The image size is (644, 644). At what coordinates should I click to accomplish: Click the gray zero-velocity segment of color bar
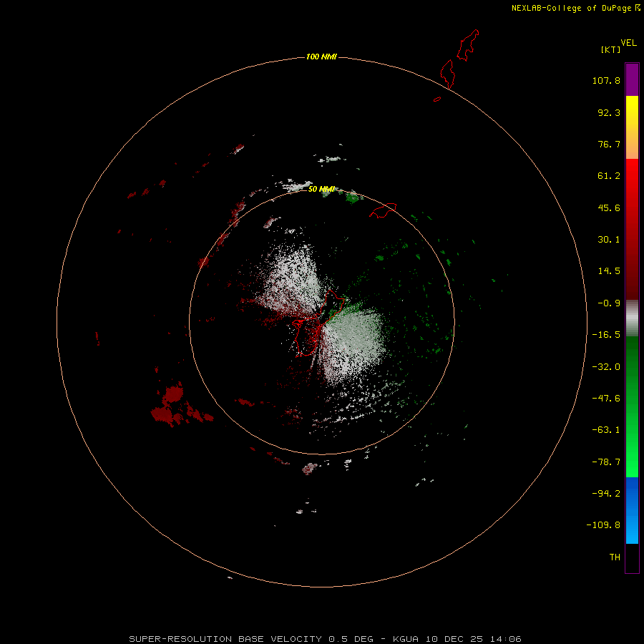[x=632, y=318]
